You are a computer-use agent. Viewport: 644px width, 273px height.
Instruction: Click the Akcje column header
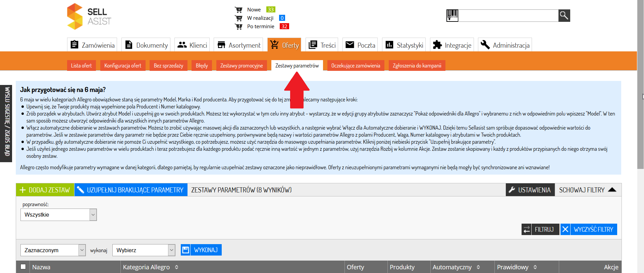pyautogui.click(x=611, y=267)
